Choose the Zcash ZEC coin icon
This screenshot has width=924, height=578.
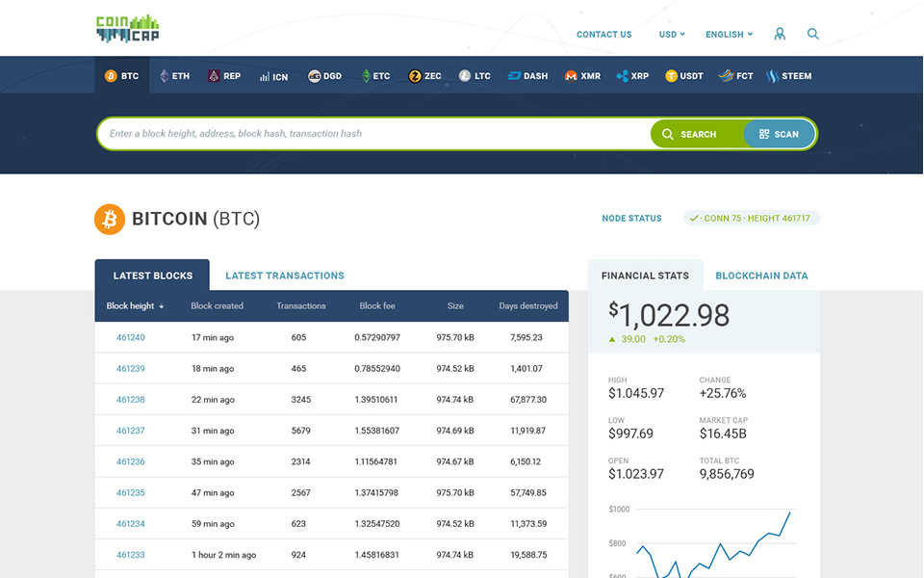[x=415, y=76]
